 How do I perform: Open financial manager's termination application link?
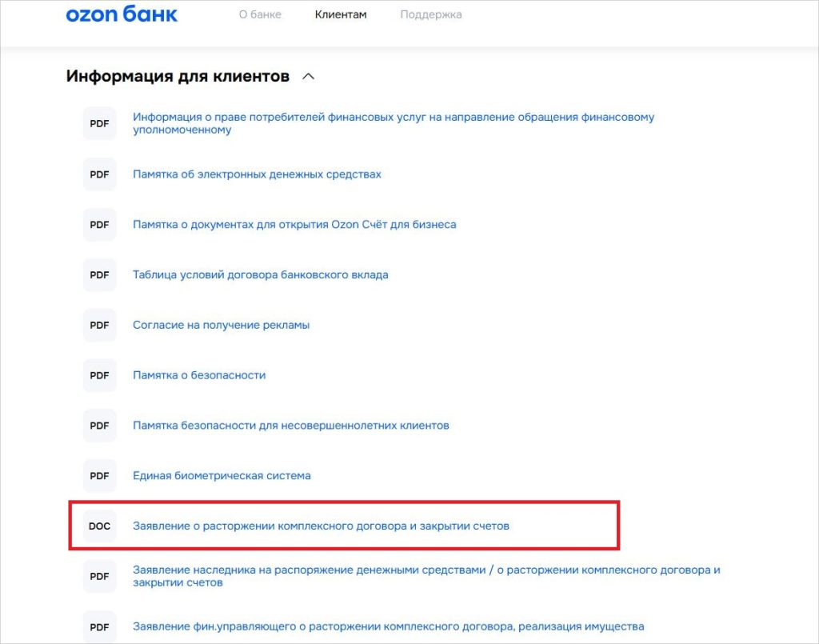click(x=388, y=626)
